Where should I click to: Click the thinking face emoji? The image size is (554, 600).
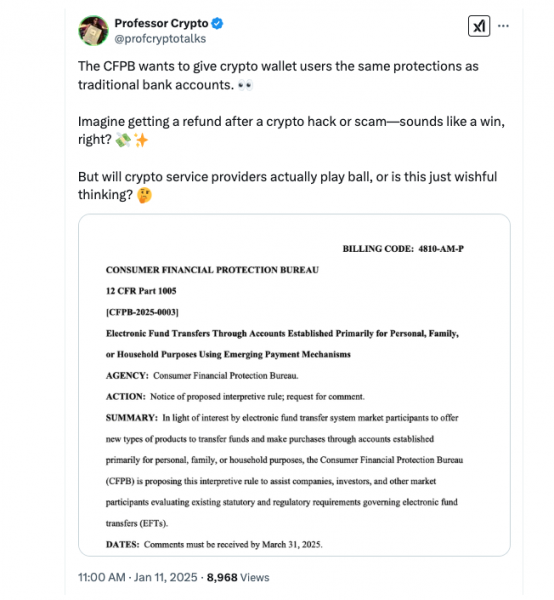tap(144, 195)
